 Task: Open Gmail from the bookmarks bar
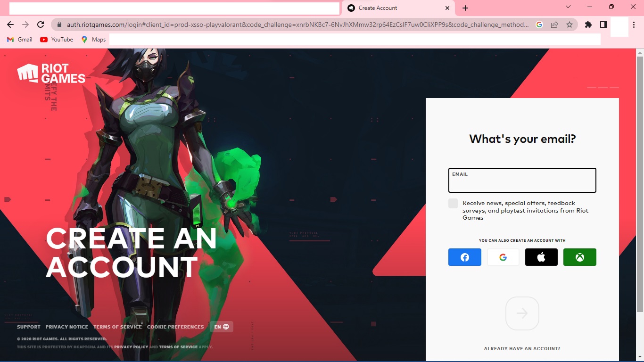coord(19,40)
